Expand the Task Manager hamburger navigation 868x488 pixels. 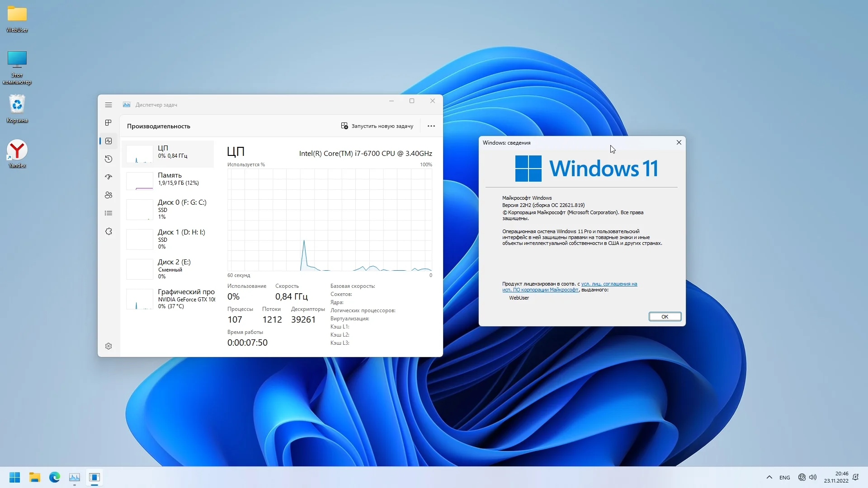tap(108, 105)
